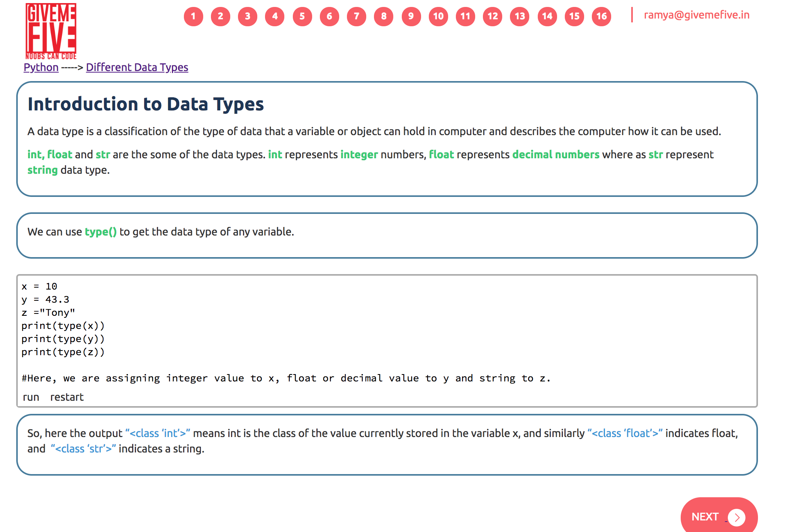Open lesson step 13 circle

(x=520, y=17)
